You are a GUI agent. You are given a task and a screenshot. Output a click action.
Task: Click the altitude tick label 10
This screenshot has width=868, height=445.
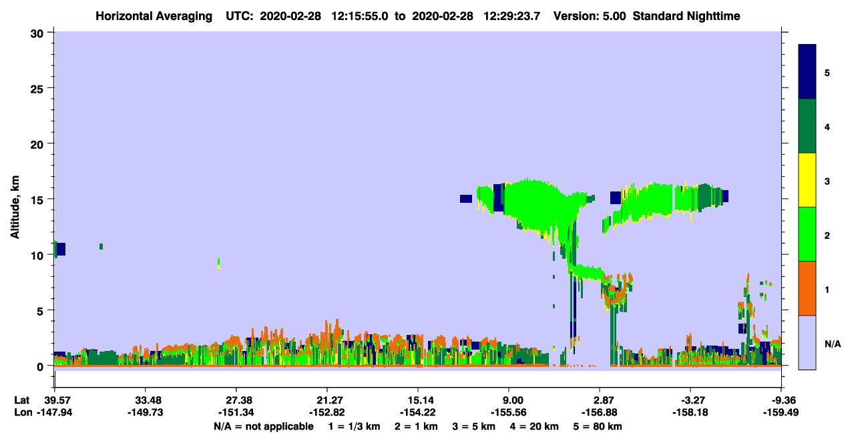click(x=39, y=255)
